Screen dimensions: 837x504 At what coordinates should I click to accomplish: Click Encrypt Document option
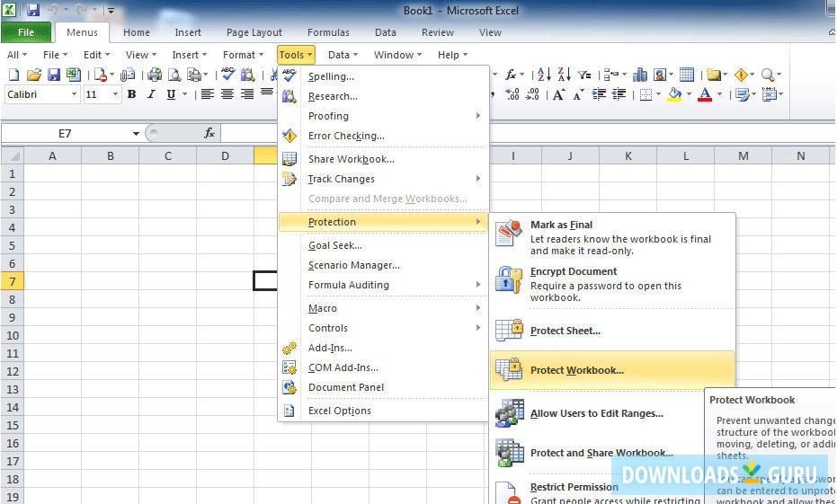point(573,271)
